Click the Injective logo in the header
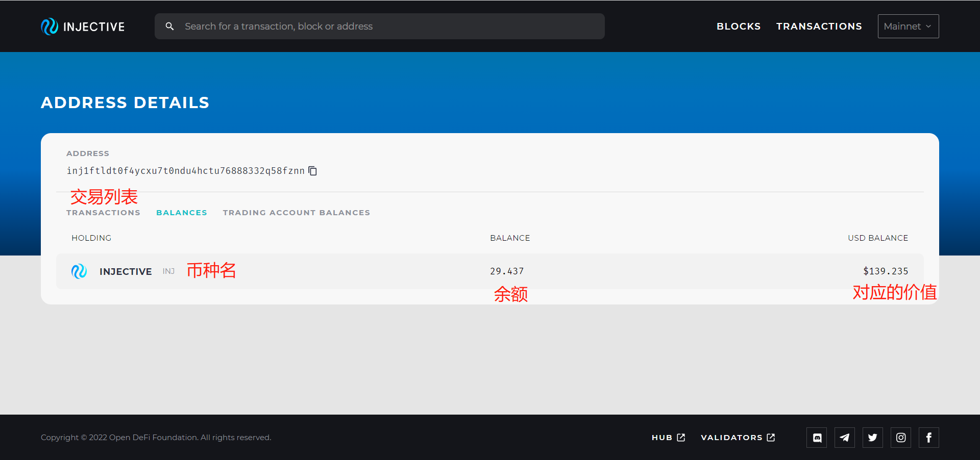 click(83, 27)
